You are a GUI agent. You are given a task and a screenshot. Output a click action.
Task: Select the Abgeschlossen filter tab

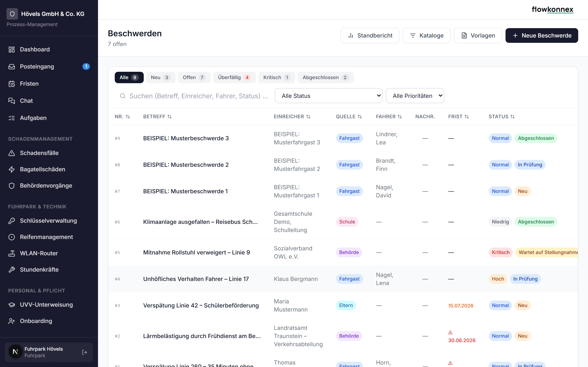click(x=326, y=77)
